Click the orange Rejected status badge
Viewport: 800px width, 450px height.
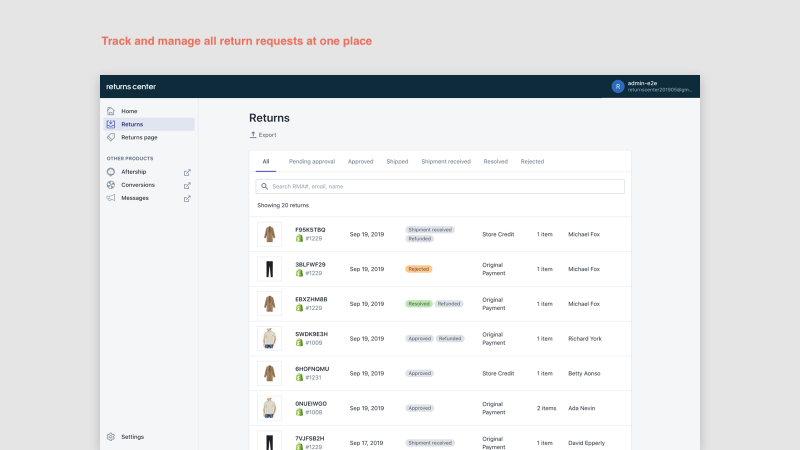(x=419, y=269)
